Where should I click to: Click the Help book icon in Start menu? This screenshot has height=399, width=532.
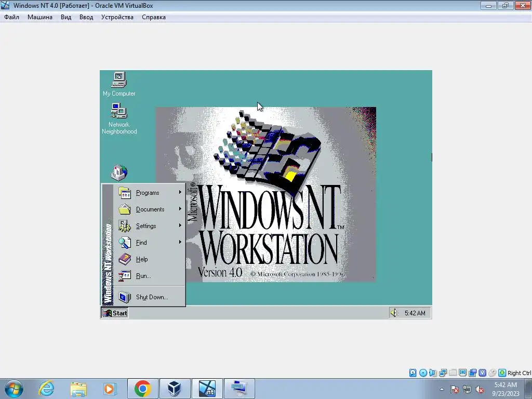point(125,259)
